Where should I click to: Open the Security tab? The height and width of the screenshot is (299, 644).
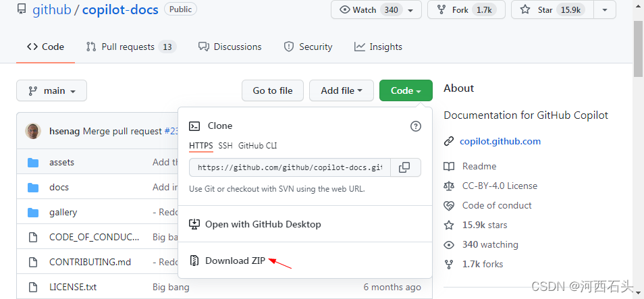(308, 47)
